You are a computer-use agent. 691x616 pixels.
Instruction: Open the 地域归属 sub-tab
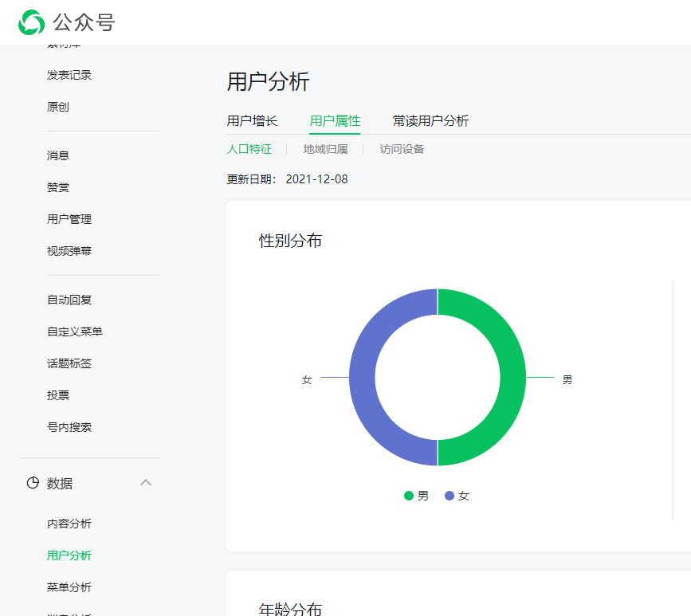click(326, 148)
